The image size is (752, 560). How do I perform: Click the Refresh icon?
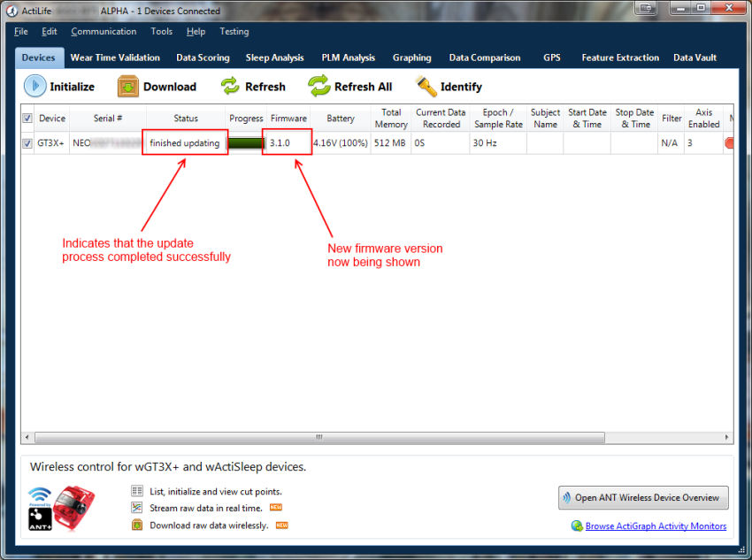[229, 87]
